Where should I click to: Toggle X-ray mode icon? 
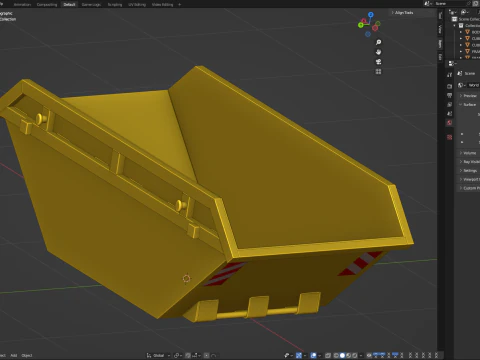327,355
